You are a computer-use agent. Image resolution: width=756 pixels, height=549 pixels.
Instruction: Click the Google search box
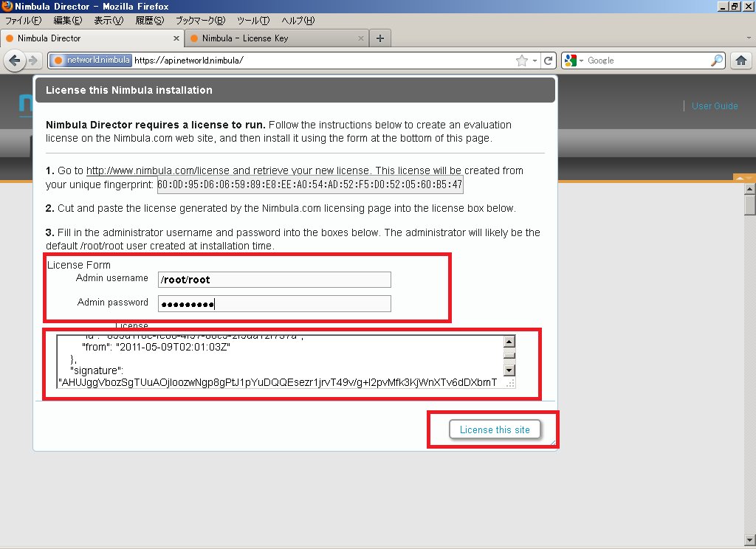click(x=647, y=61)
